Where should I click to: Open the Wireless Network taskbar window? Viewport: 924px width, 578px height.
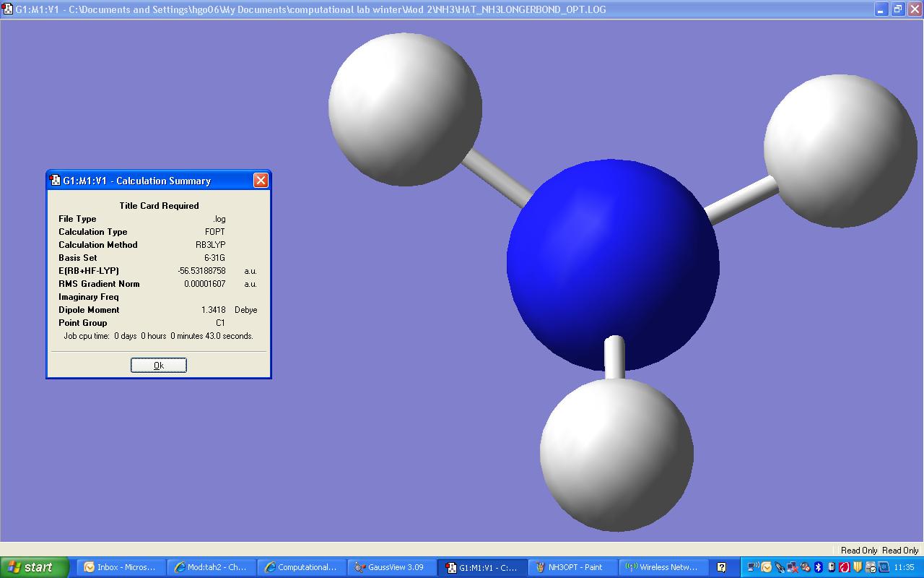[x=662, y=567]
